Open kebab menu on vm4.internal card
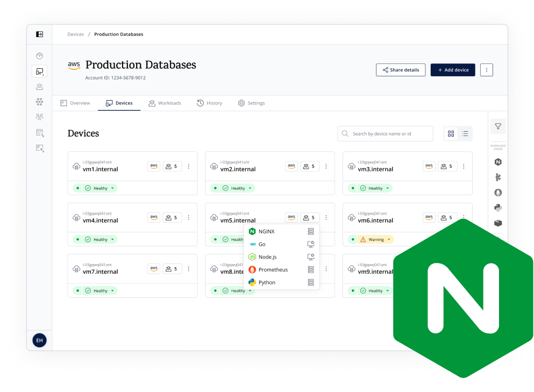Image resolution: width=534 pixels, height=392 pixels. [189, 217]
